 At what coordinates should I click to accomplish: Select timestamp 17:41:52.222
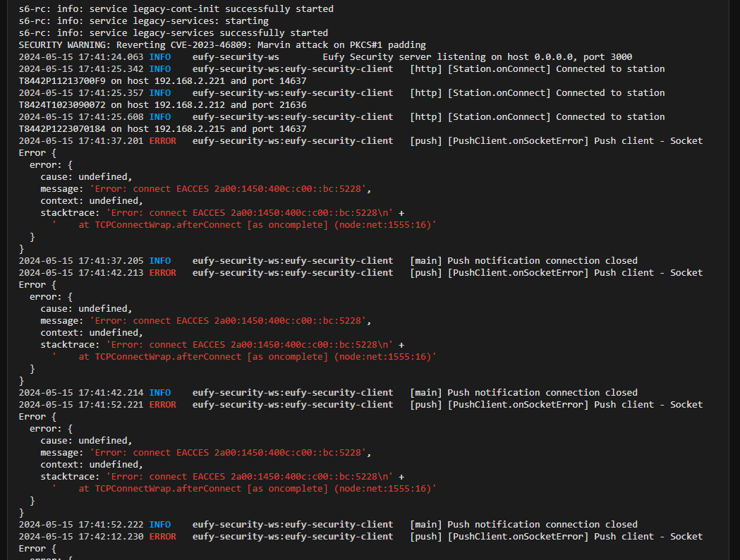[x=111, y=525]
